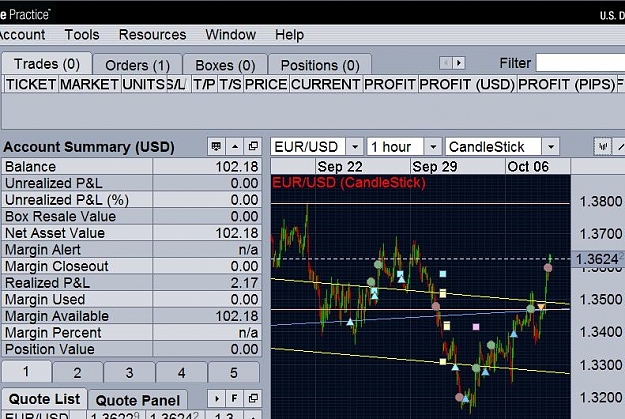Viewport: 625px width, 419px height.
Task: Detach the Quote List panel
Action: tap(253, 398)
